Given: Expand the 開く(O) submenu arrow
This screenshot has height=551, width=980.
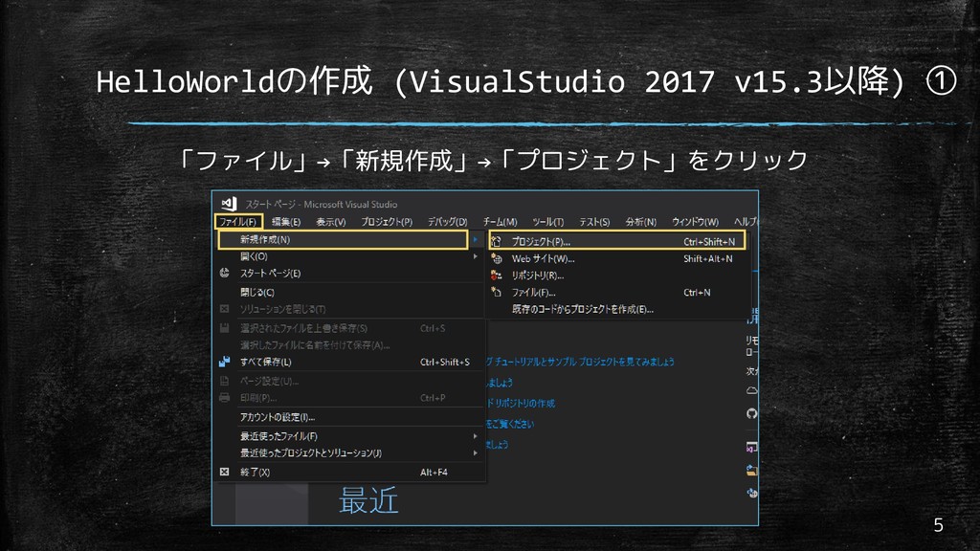Looking at the screenshot, I should (x=475, y=256).
